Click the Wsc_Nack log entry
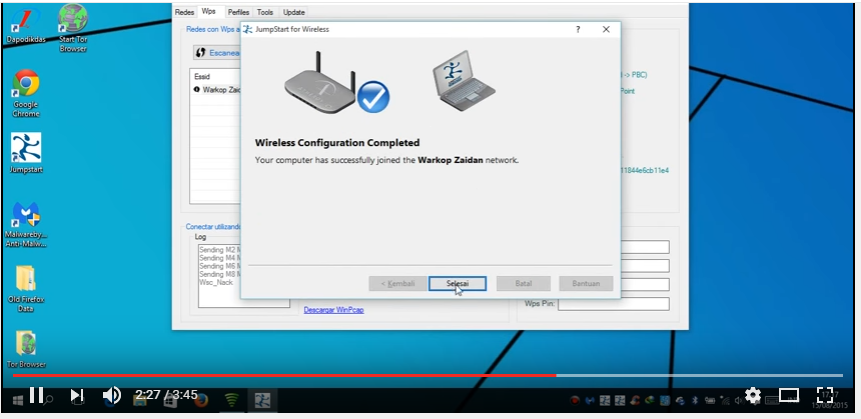 tap(216, 282)
